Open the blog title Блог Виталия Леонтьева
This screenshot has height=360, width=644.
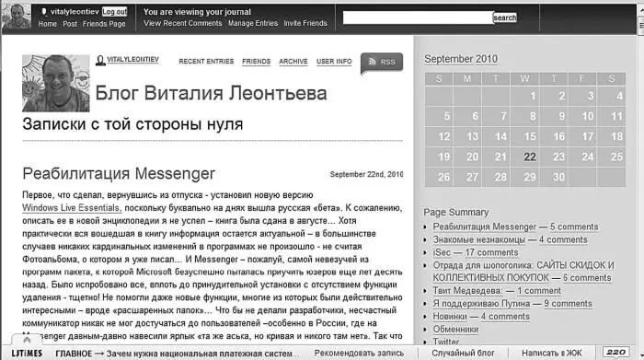click(211, 93)
